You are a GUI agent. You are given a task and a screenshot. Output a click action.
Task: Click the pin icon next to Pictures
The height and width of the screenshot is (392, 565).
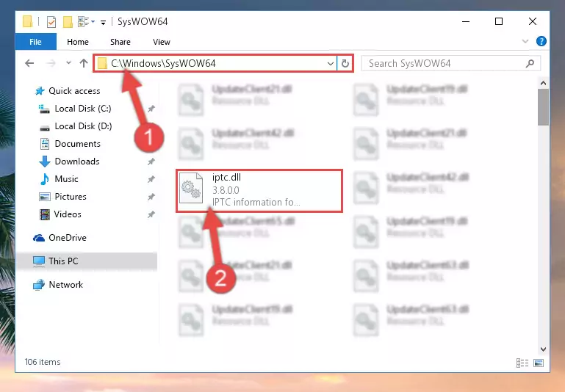(x=151, y=197)
